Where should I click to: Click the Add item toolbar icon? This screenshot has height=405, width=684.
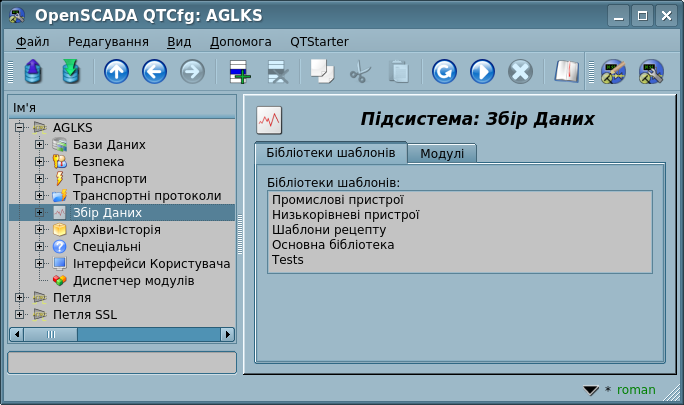pyautogui.click(x=239, y=72)
